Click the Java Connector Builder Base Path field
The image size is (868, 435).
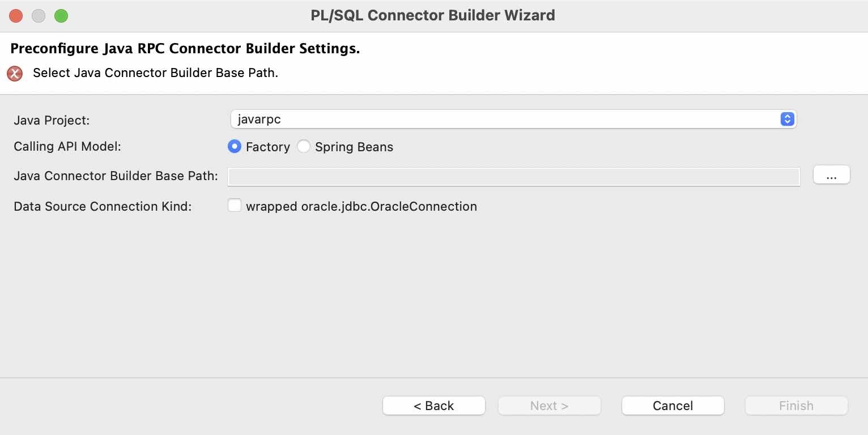513,176
